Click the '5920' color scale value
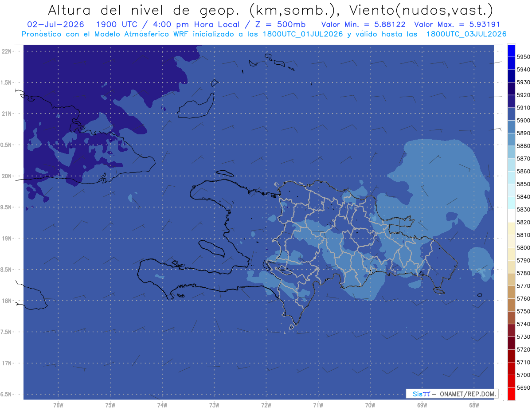The image size is (532, 411). [524, 95]
